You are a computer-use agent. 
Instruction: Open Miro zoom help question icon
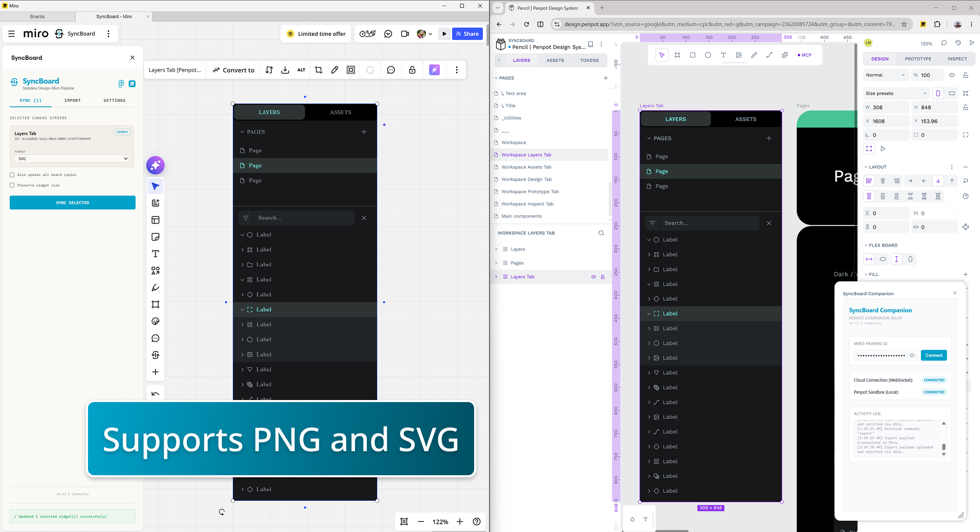(x=477, y=522)
